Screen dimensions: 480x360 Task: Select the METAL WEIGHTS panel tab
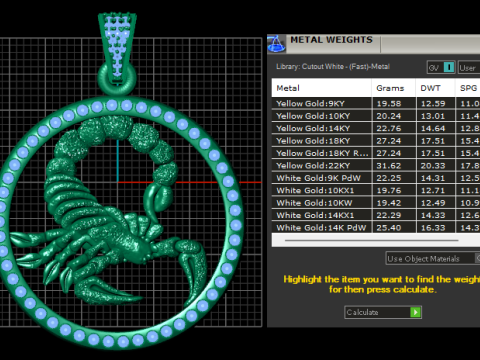pos(331,40)
